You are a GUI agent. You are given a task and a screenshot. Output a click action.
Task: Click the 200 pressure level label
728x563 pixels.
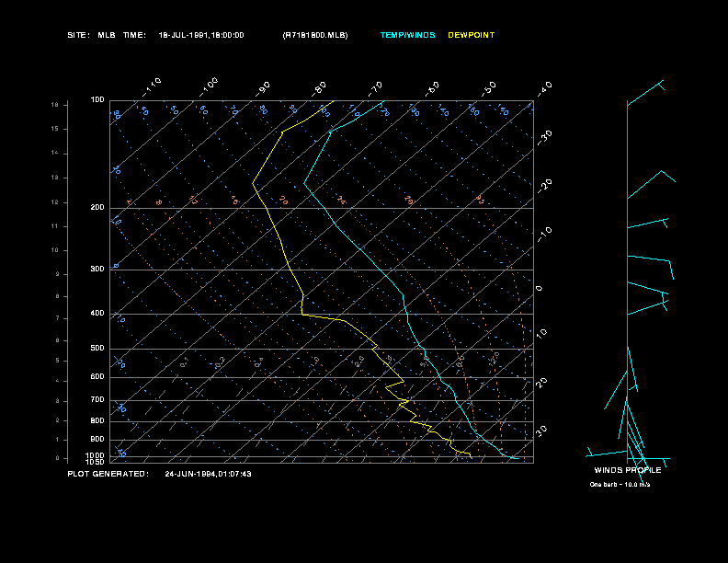coord(97,208)
